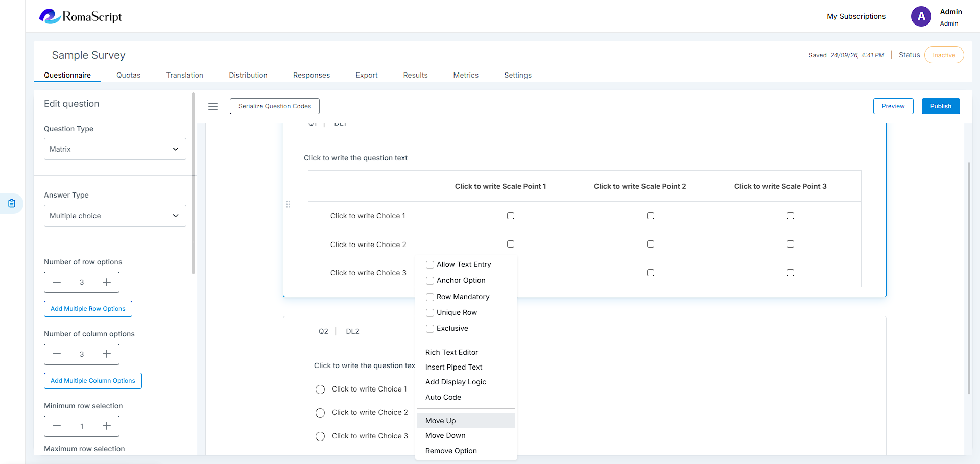The width and height of the screenshot is (980, 464).
Task: Increase number of column options
Action: (107, 354)
